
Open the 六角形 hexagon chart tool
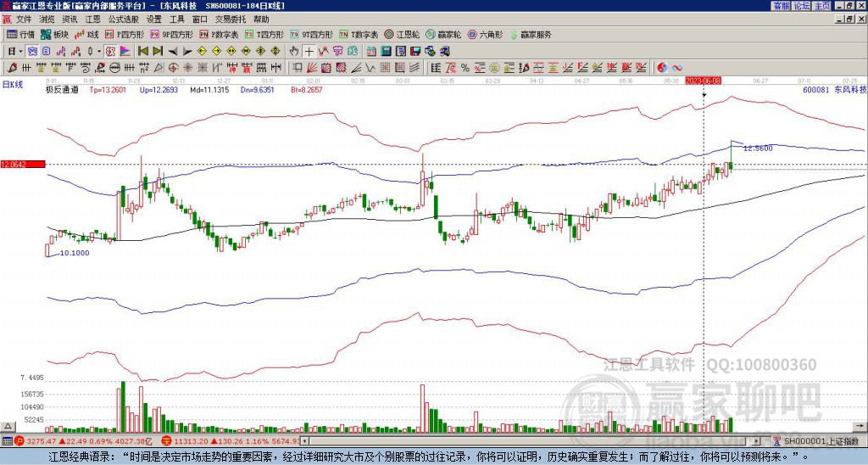click(x=486, y=34)
